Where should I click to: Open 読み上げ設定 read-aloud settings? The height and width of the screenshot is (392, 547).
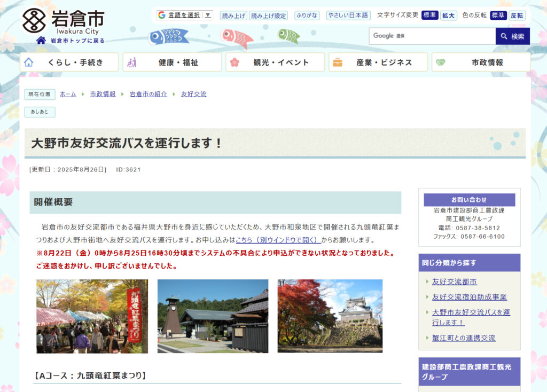coord(268,15)
